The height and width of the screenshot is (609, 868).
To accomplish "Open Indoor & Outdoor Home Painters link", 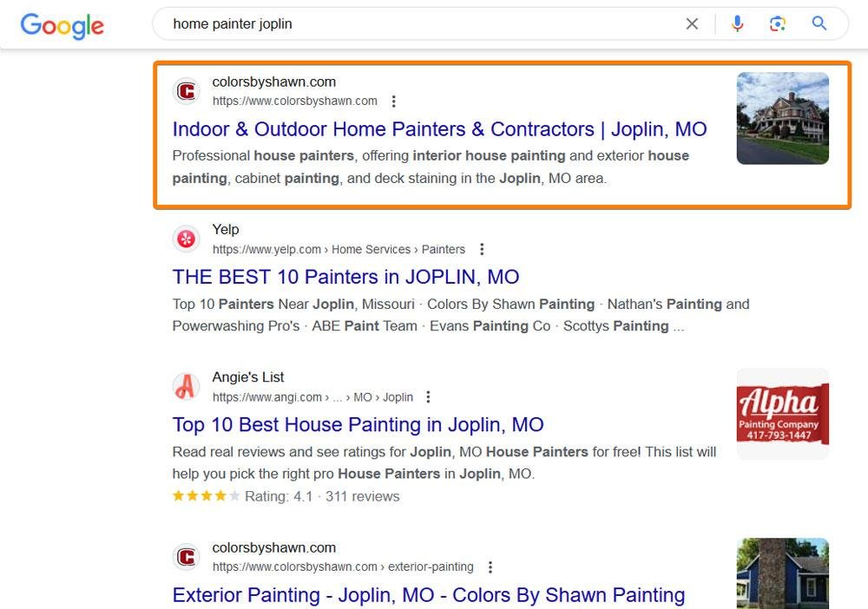I will point(439,129).
